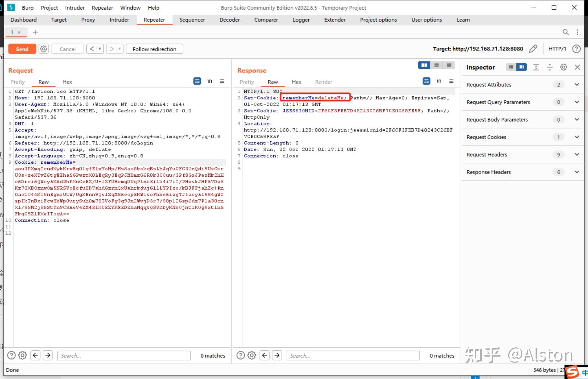Screen dimensions: 588x379
Task: Switch to the Intruder tab
Action: tap(119, 20)
